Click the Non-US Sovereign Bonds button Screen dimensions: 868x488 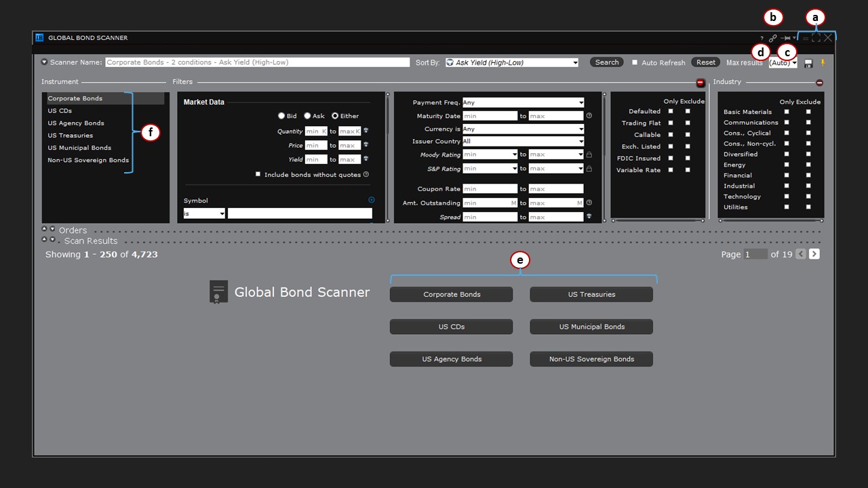pos(591,359)
